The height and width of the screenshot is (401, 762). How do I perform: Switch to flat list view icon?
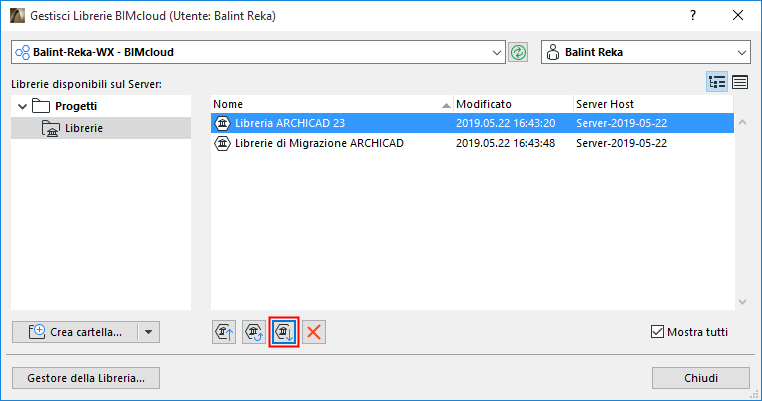tap(740, 82)
